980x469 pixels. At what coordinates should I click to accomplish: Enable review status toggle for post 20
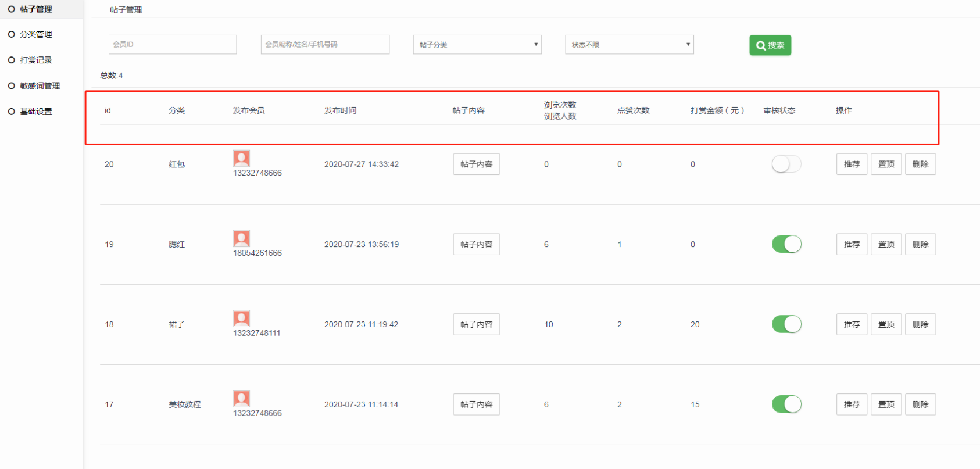[786, 164]
